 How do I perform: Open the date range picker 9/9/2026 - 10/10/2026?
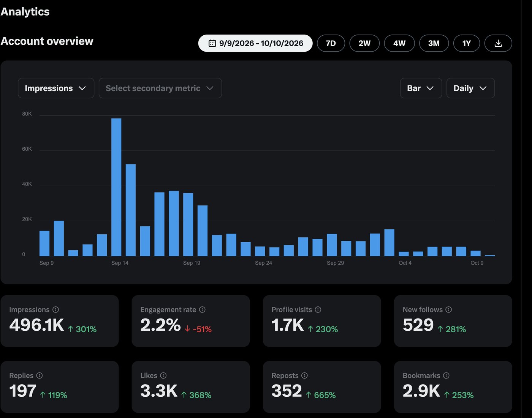point(255,43)
